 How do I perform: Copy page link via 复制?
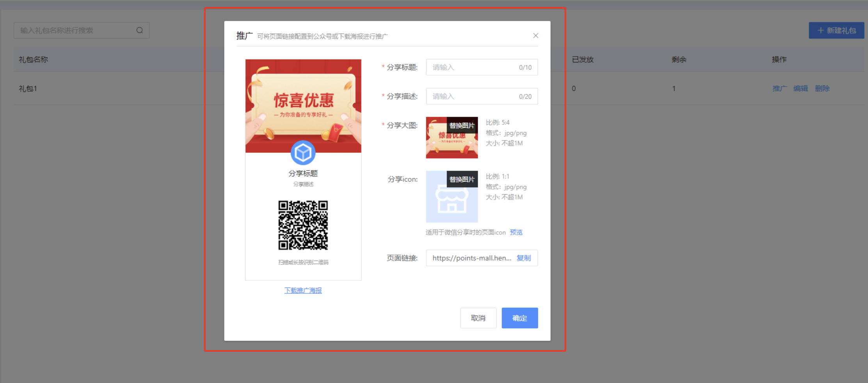point(523,258)
